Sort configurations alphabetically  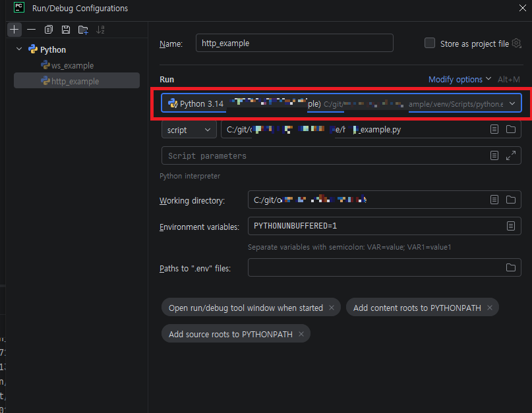[x=100, y=30]
